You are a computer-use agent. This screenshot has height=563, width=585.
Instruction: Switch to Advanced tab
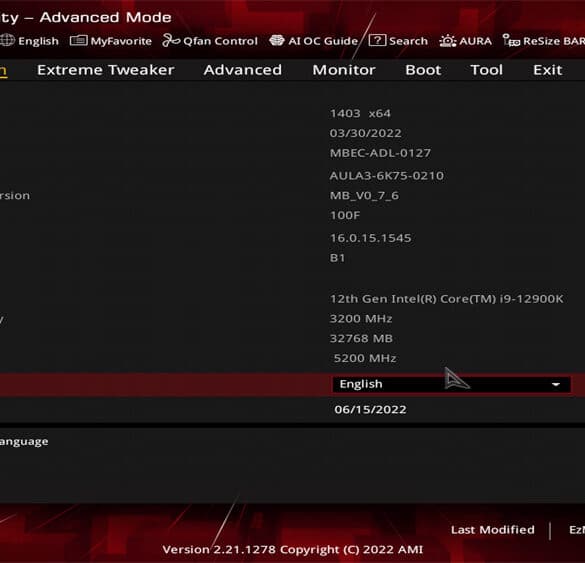click(x=243, y=70)
